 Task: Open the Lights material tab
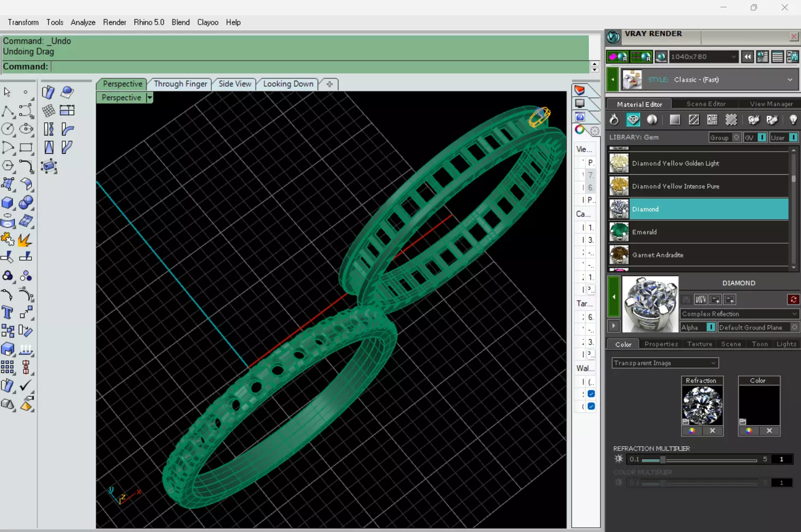[x=786, y=344]
